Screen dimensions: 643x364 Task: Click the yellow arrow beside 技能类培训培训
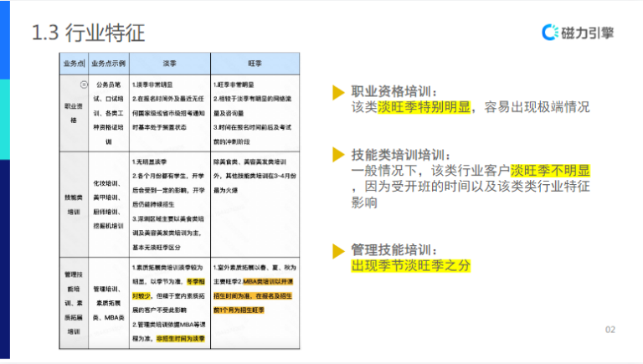click(338, 155)
